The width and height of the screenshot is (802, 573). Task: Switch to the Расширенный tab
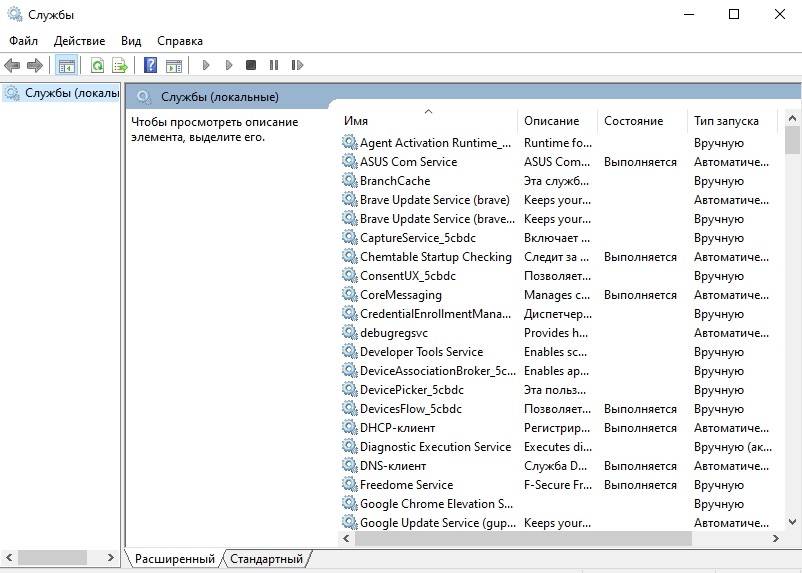click(175, 559)
